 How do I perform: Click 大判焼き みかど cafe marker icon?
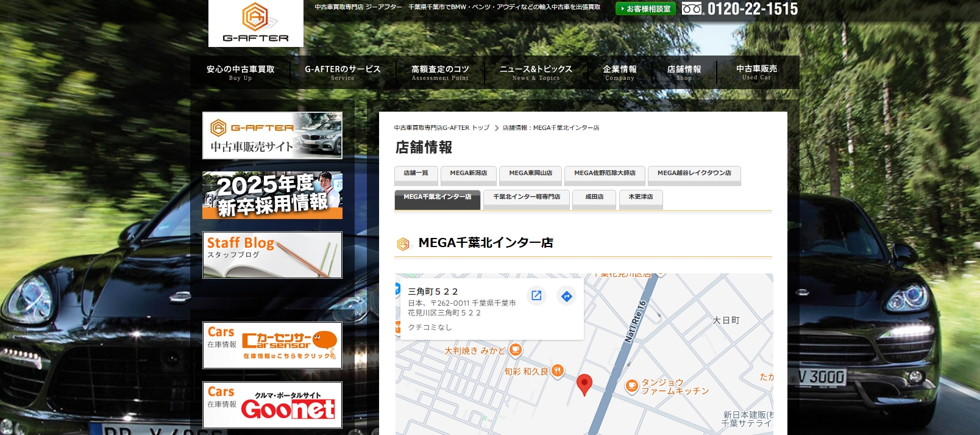point(516,350)
